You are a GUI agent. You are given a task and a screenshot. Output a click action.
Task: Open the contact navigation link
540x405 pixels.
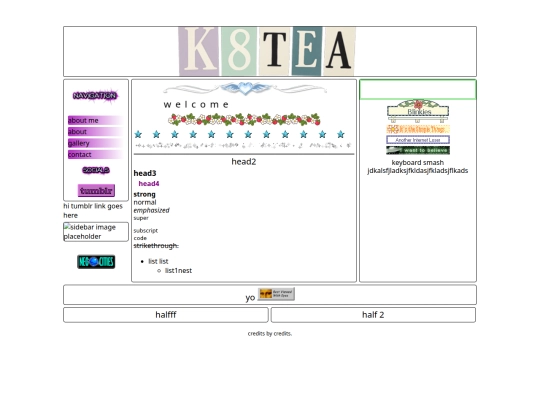pos(95,154)
